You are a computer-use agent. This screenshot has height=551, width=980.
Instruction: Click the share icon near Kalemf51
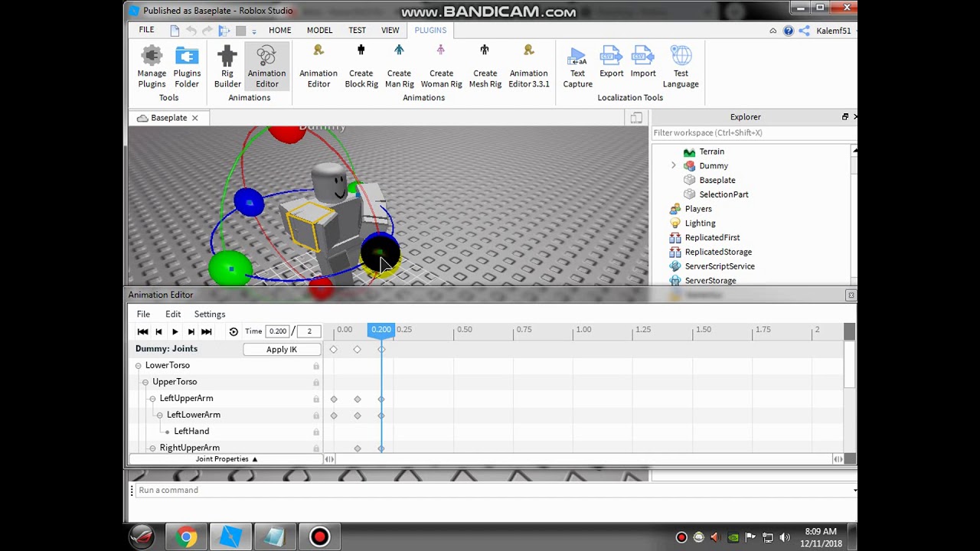coord(804,31)
